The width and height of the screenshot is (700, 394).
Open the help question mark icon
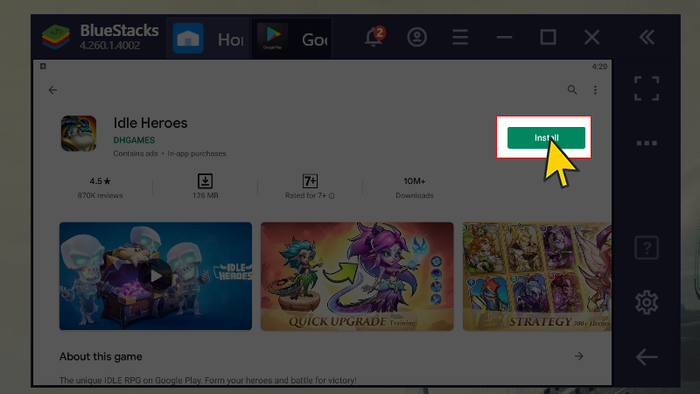pyautogui.click(x=646, y=248)
